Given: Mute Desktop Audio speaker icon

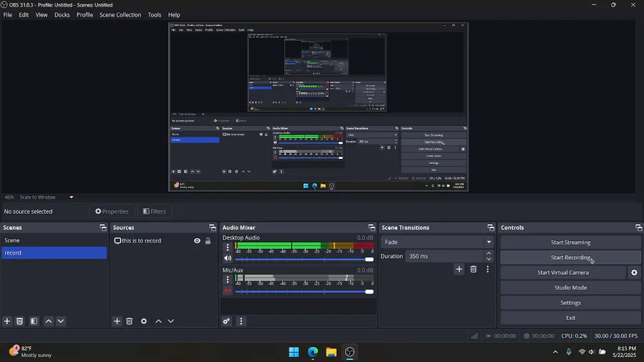Looking at the screenshot, I should 228,258.
